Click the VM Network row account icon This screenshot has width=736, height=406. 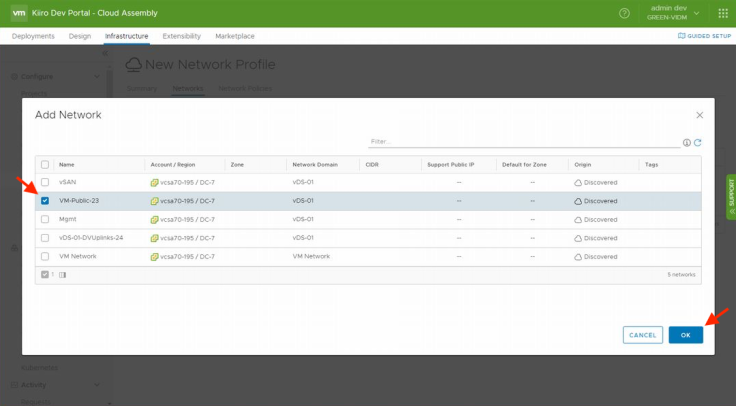(154, 257)
